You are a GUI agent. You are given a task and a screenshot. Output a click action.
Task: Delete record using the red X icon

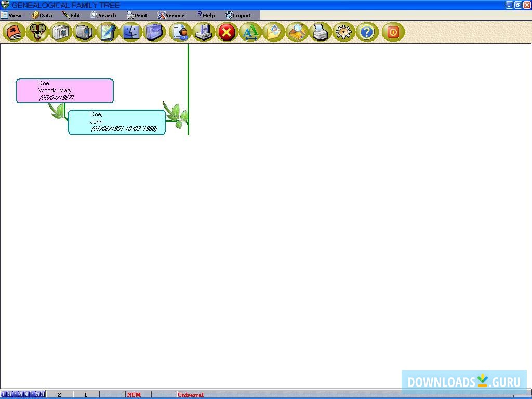[x=227, y=32]
